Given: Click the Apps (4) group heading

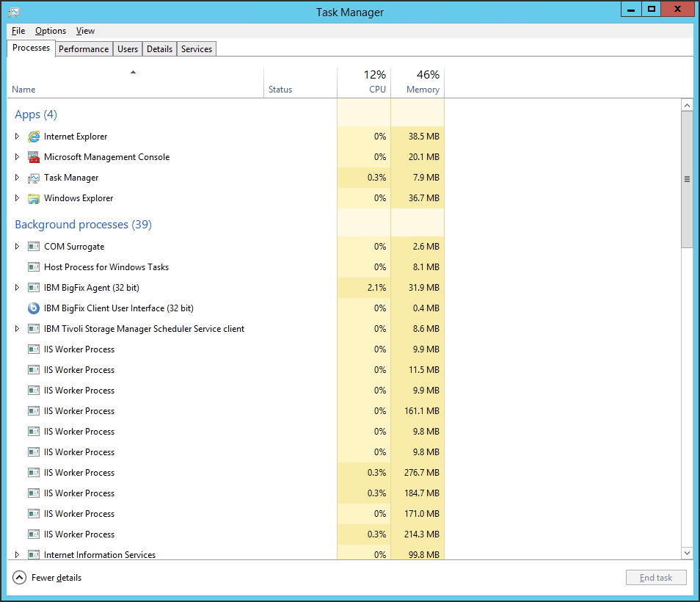Looking at the screenshot, I should tap(36, 115).
